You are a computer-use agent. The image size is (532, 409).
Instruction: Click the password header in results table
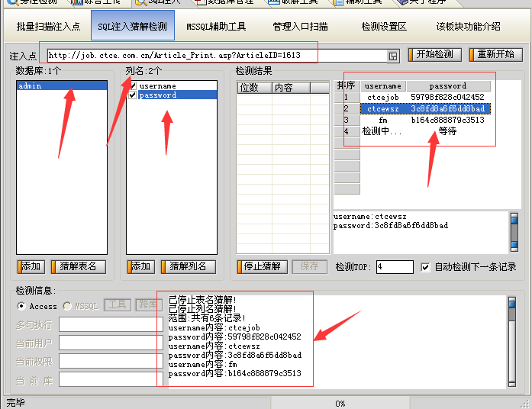click(x=448, y=86)
